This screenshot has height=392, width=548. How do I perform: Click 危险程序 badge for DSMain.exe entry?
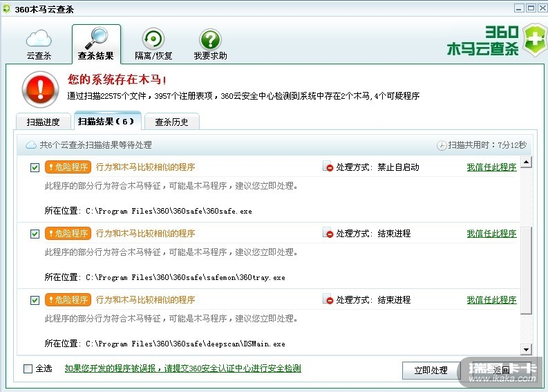(x=68, y=299)
